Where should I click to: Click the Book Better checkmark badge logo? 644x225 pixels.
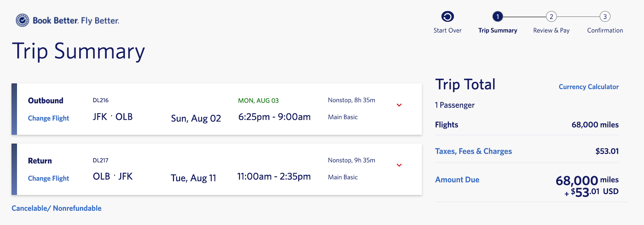tap(23, 20)
